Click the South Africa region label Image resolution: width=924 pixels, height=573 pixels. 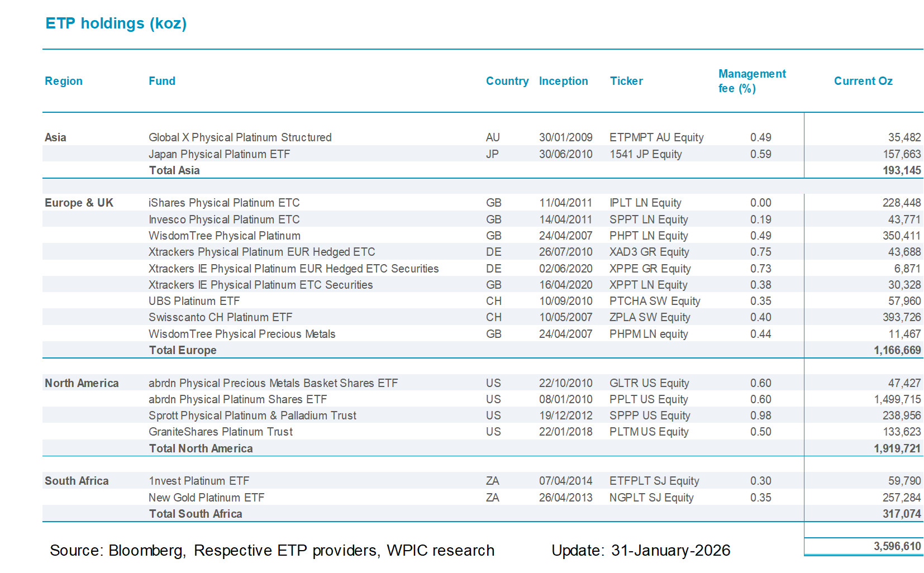pos(77,481)
